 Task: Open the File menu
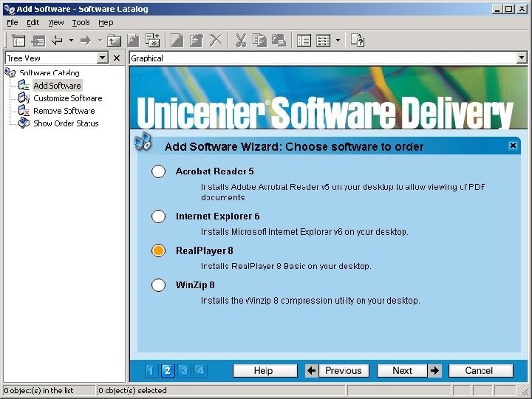click(x=13, y=23)
